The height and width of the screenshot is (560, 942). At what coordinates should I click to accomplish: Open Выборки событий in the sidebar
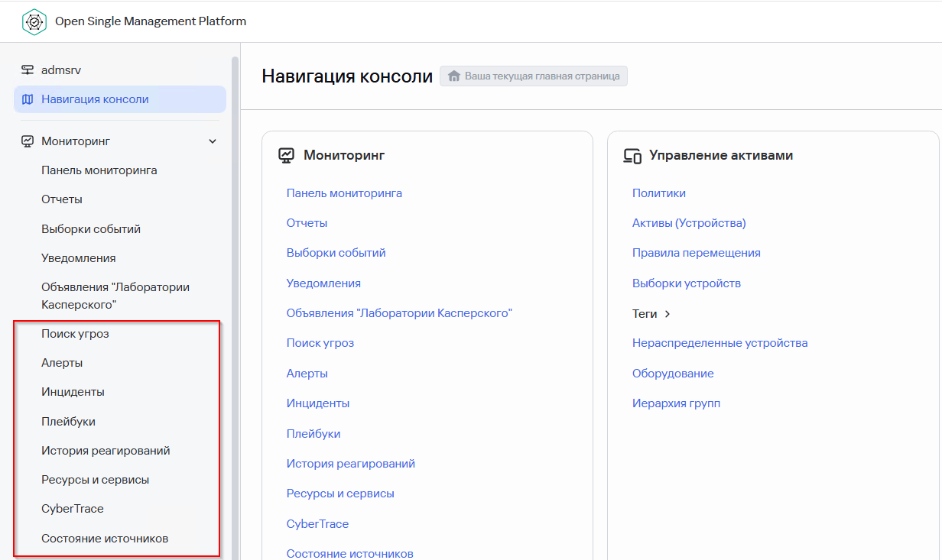pyautogui.click(x=91, y=229)
